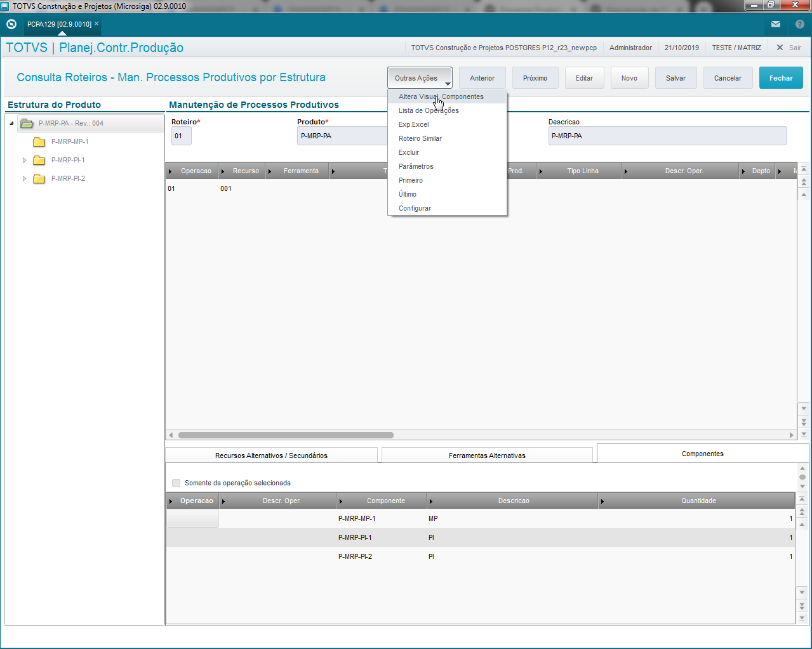Image resolution: width=812 pixels, height=649 pixels.
Task: Click the P-MRP-PI-2 folder icon
Action: [39, 178]
